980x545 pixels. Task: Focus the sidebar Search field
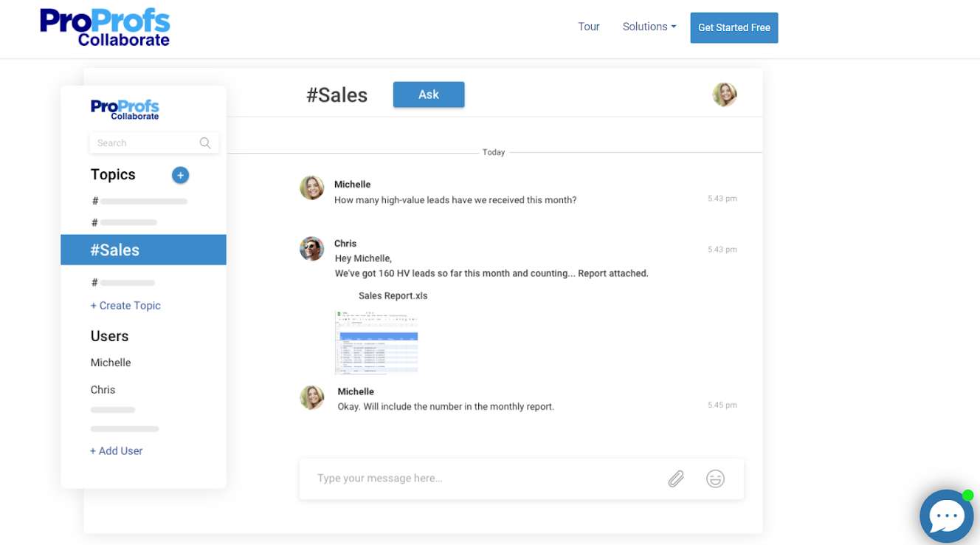click(x=153, y=143)
